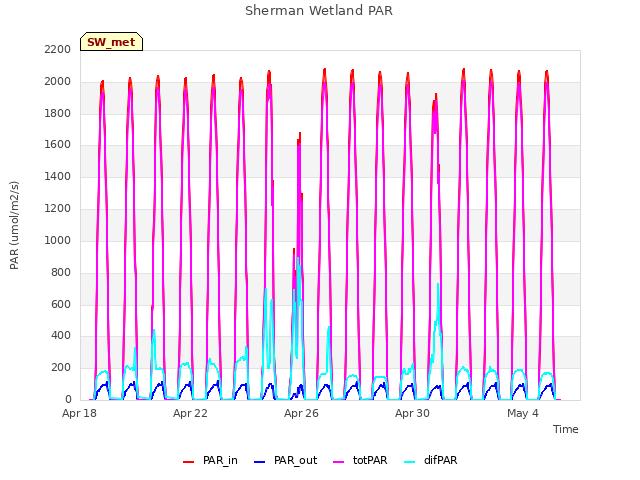Screen dimensions: 640x480
Task: Click the Apr 18 x-axis label
Action: [x=79, y=413]
